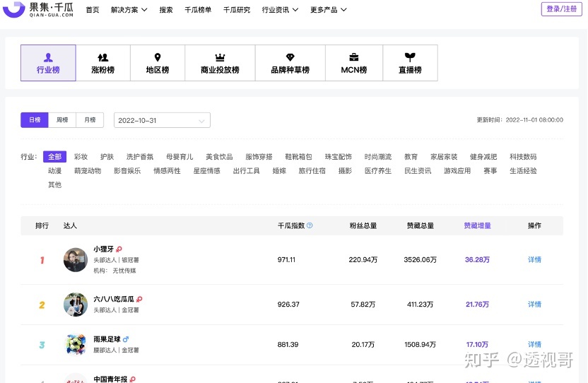588x383 pixels.
Task: Open 中国青年报 profile name link
Action: point(110,379)
